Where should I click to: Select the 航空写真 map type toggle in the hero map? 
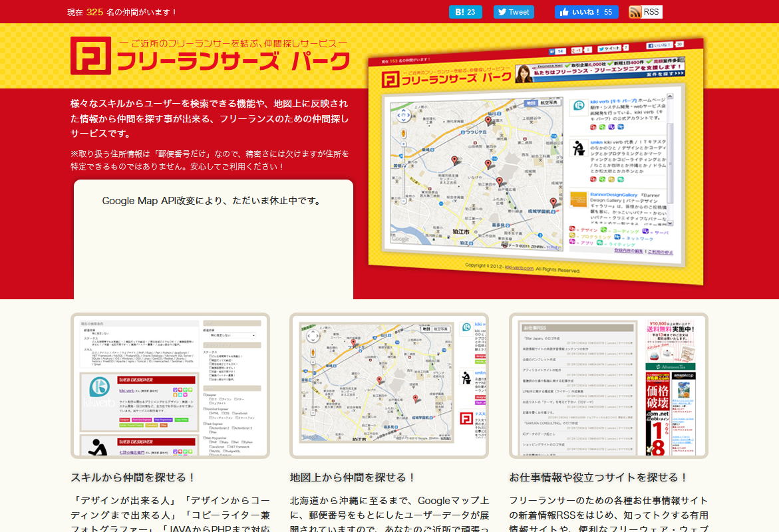click(549, 104)
